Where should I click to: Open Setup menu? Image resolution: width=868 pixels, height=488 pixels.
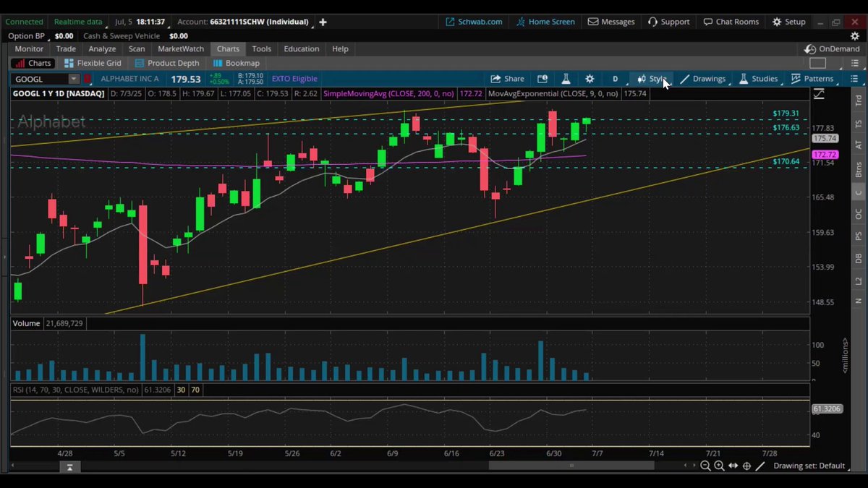coord(788,22)
